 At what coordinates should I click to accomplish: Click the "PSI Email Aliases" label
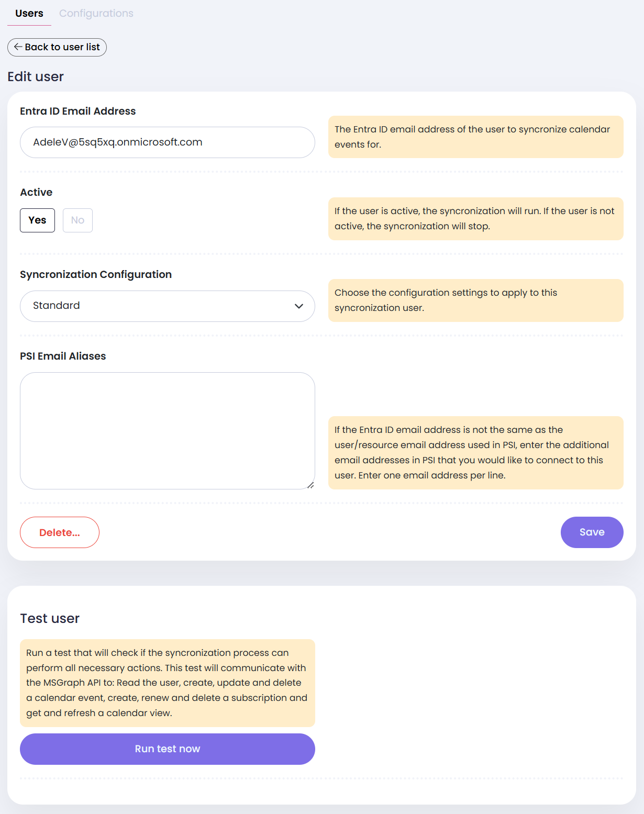click(x=63, y=356)
